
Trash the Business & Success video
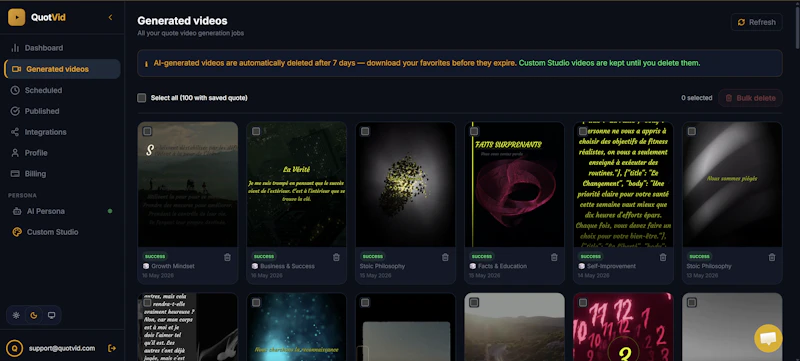pos(336,257)
